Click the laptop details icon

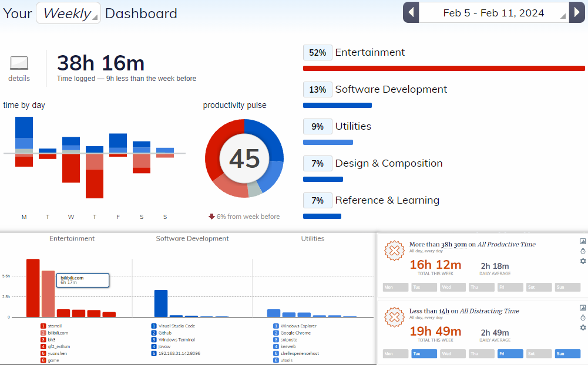click(19, 63)
